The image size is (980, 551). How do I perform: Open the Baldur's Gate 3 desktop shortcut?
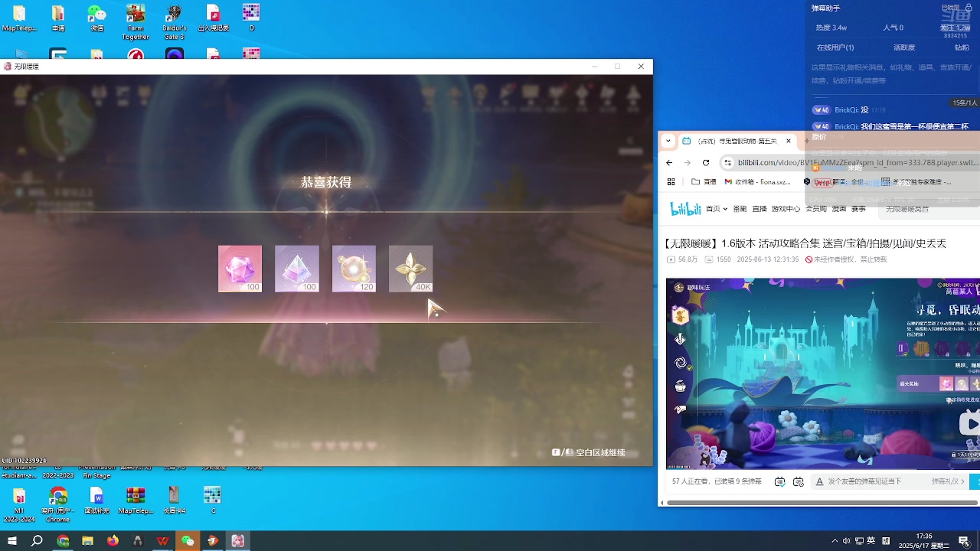click(175, 21)
